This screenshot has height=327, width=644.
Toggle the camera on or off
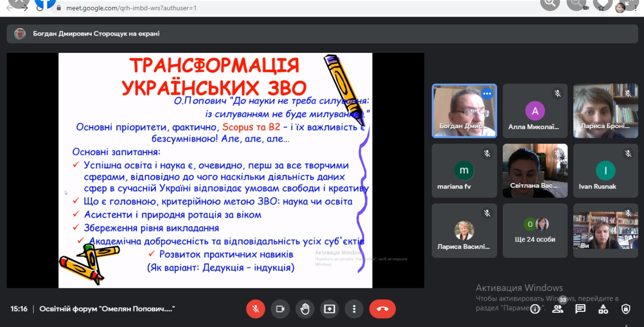tap(280, 309)
